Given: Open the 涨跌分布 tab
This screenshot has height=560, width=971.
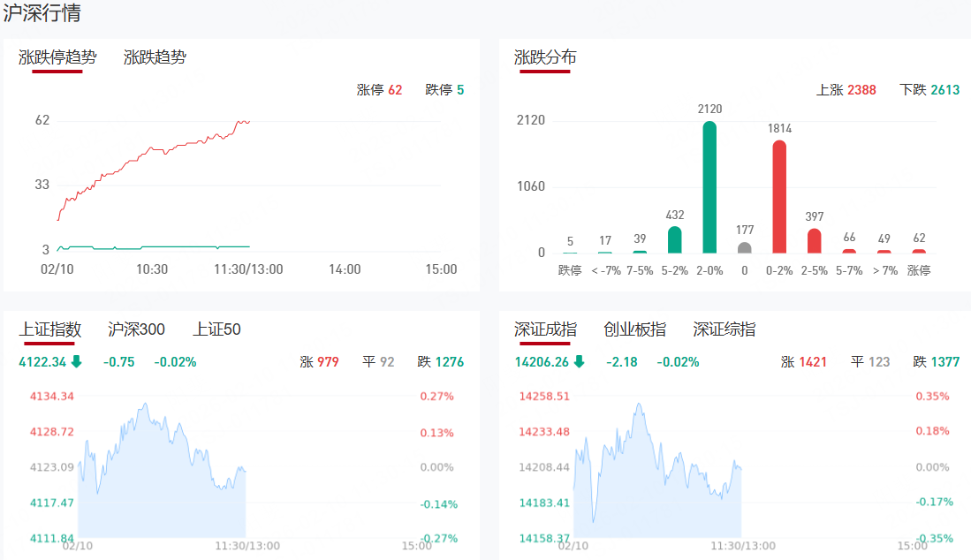Looking at the screenshot, I should pos(545,57).
